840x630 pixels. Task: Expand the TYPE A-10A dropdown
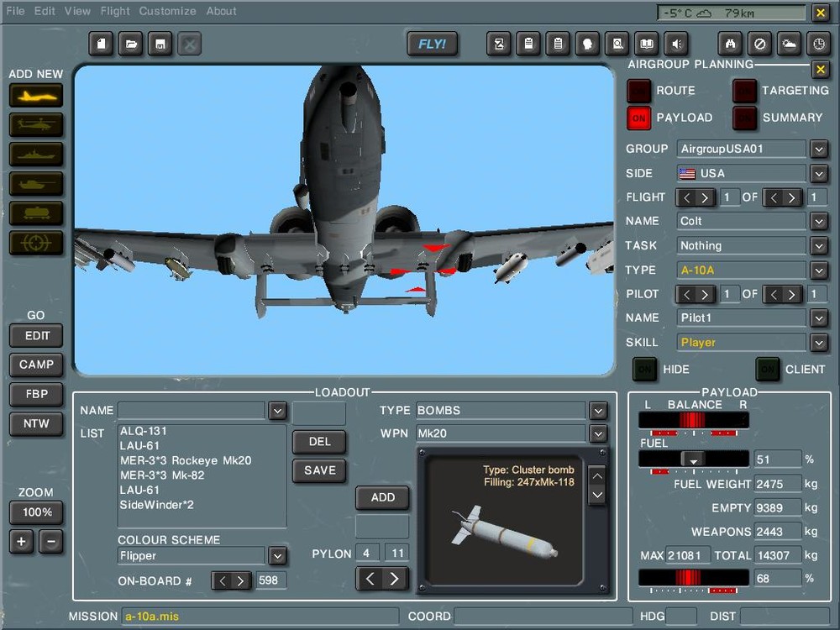[819, 270]
